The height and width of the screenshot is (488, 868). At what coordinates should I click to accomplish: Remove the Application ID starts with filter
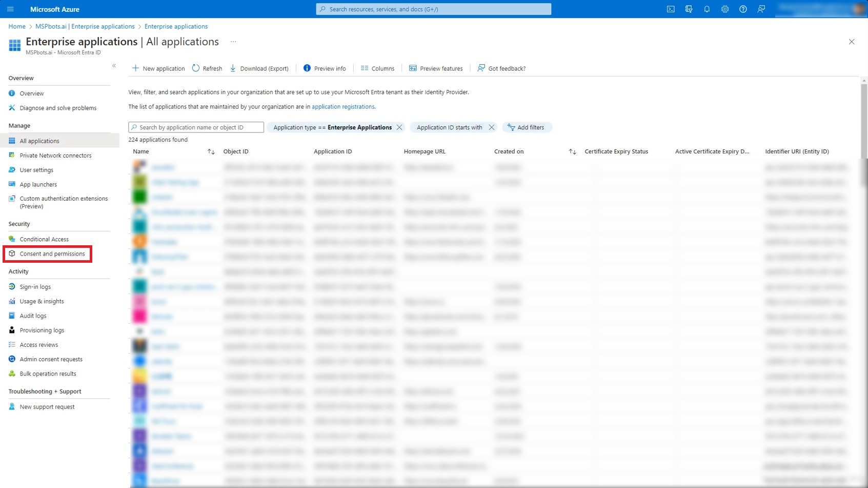491,127
